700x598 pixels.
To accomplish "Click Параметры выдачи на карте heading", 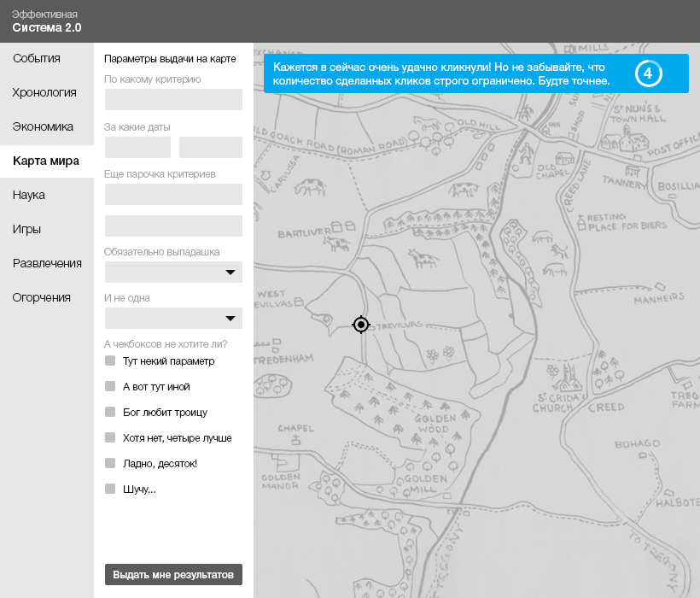I will point(170,59).
